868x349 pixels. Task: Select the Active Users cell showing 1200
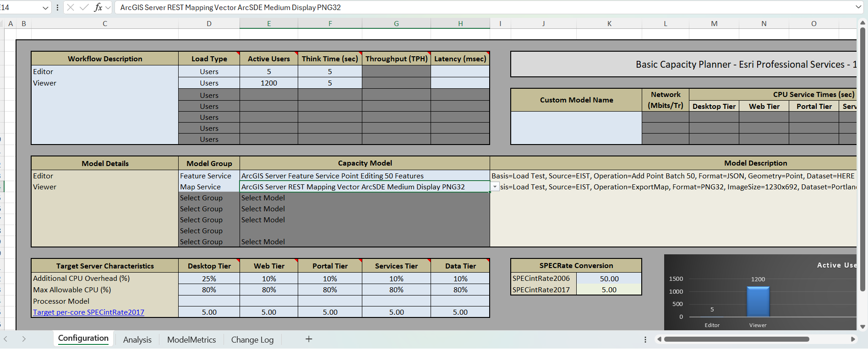[269, 83]
